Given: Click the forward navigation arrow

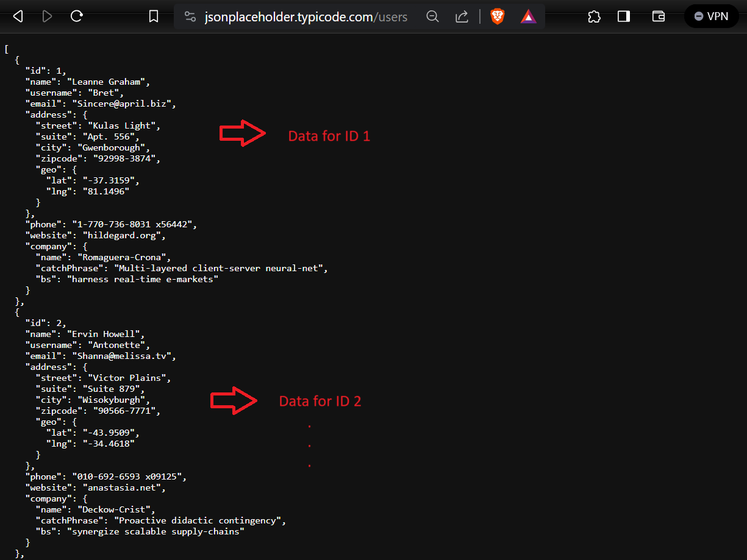Looking at the screenshot, I should pos(47,16).
